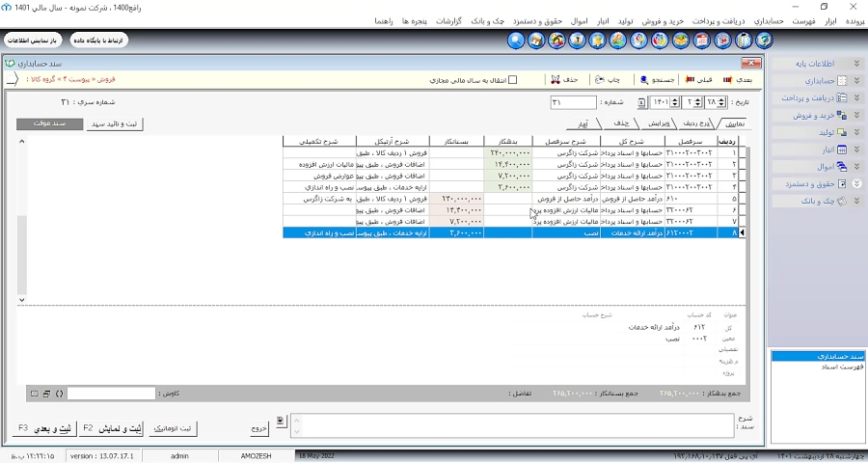The width and height of the screenshot is (868, 463).
Task: Click the package icon next to magnifier
Action: pos(536,41)
